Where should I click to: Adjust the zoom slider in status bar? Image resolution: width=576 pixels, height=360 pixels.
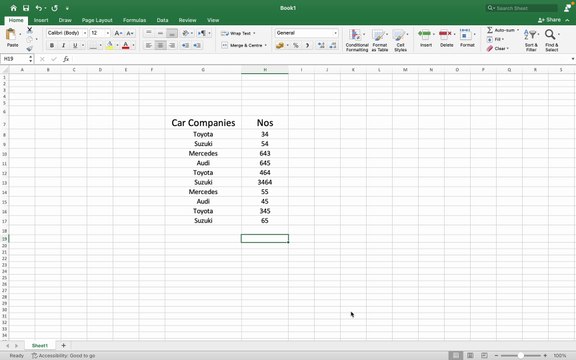coord(521,356)
